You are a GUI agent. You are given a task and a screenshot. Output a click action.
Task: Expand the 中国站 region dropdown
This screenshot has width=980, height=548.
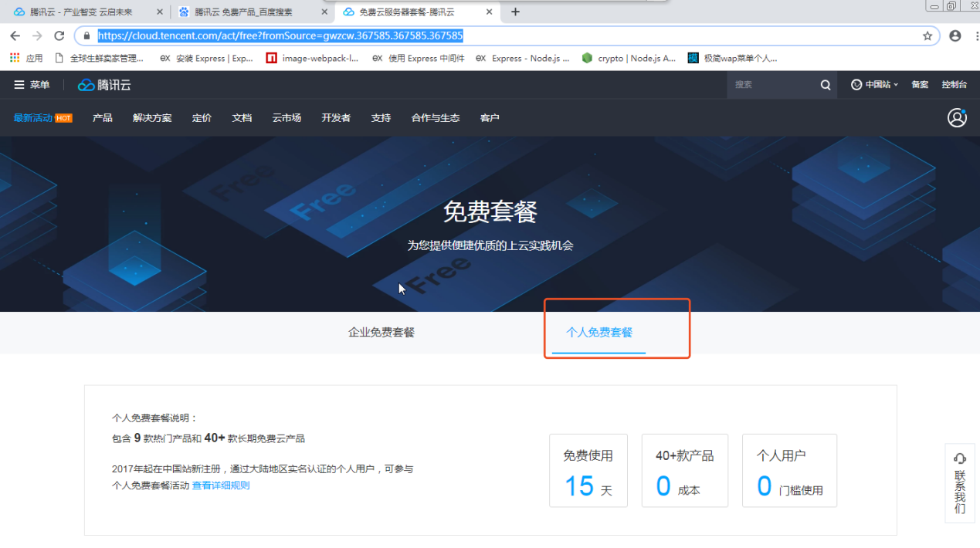[x=874, y=85]
